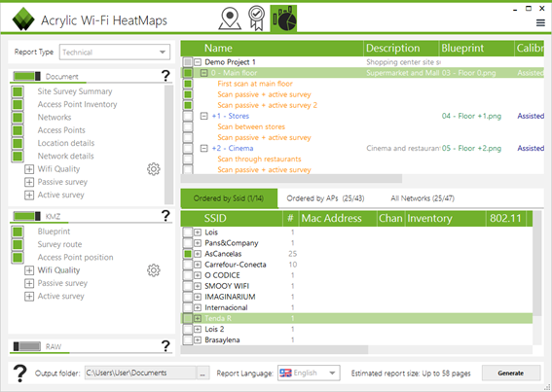The width and height of the screenshot is (552, 392).
Task: Toggle the Document report switch
Action: 26,76
